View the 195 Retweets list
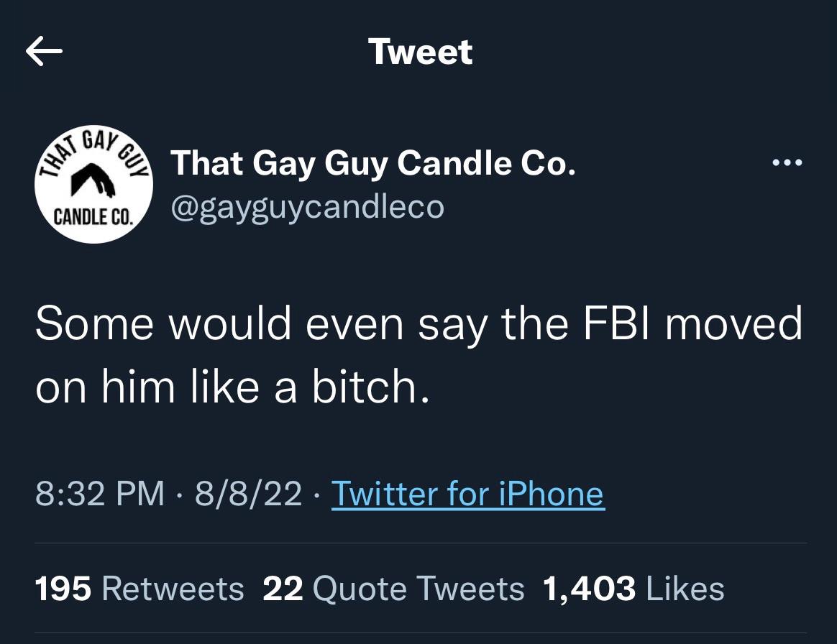 click(139, 589)
